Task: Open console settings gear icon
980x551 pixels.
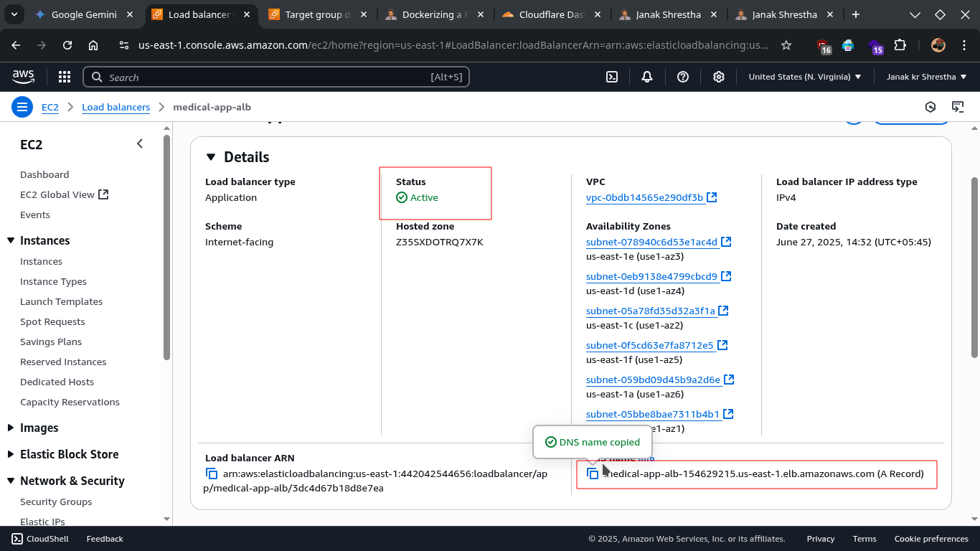Action: coord(719,77)
